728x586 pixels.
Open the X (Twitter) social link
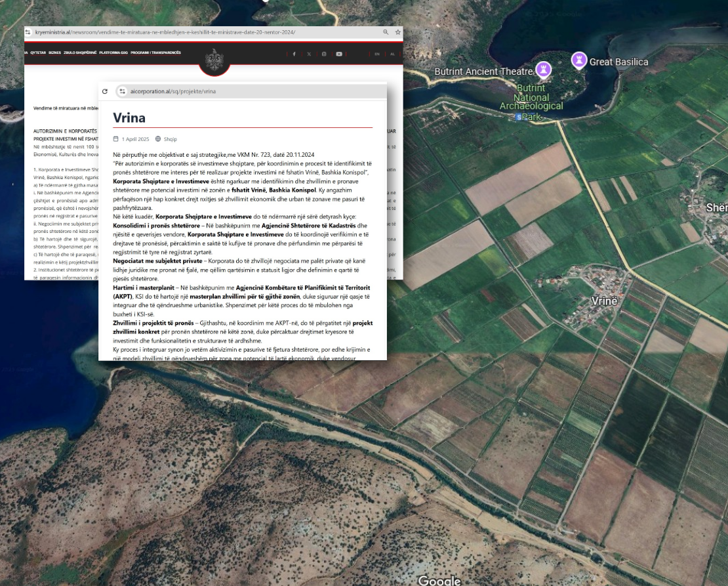tap(309, 54)
